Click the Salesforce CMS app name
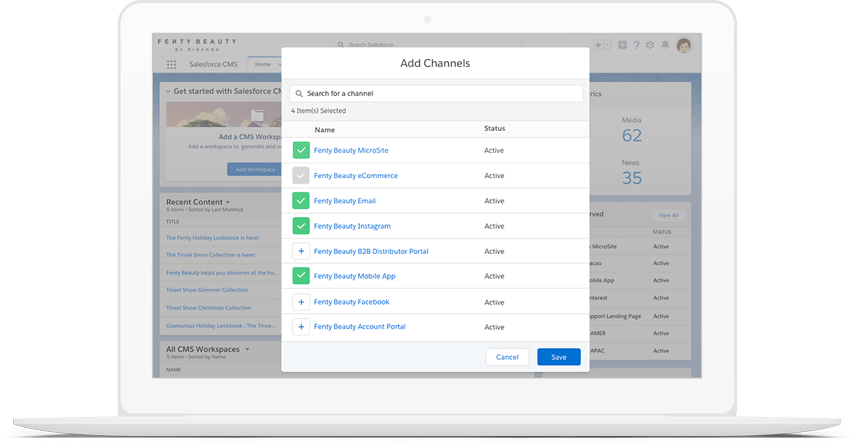 pyautogui.click(x=213, y=64)
